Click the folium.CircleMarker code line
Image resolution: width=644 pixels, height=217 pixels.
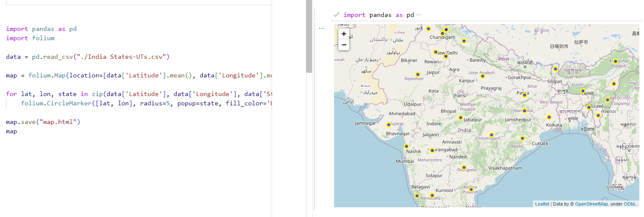click(x=146, y=104)
